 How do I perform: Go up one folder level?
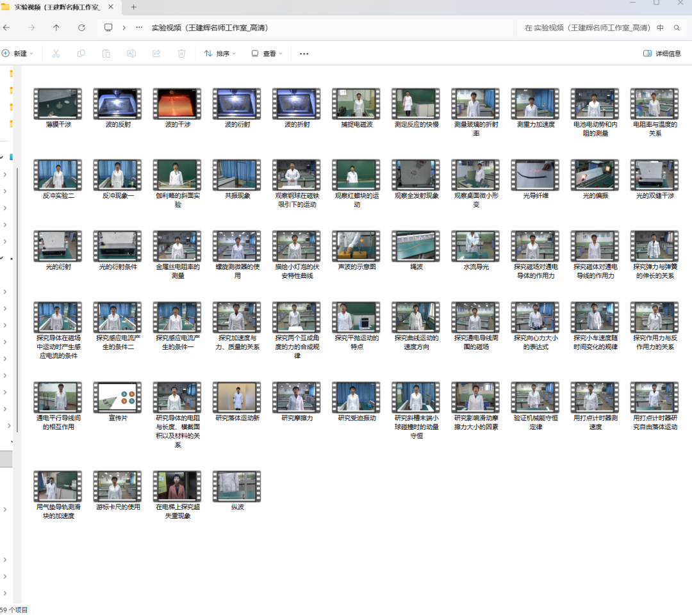(x=56, y=28)
